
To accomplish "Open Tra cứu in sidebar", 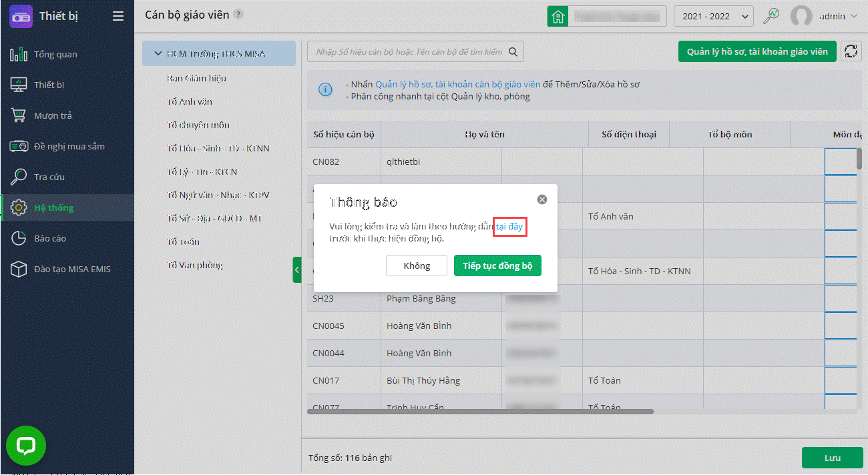I will point(67,177).
